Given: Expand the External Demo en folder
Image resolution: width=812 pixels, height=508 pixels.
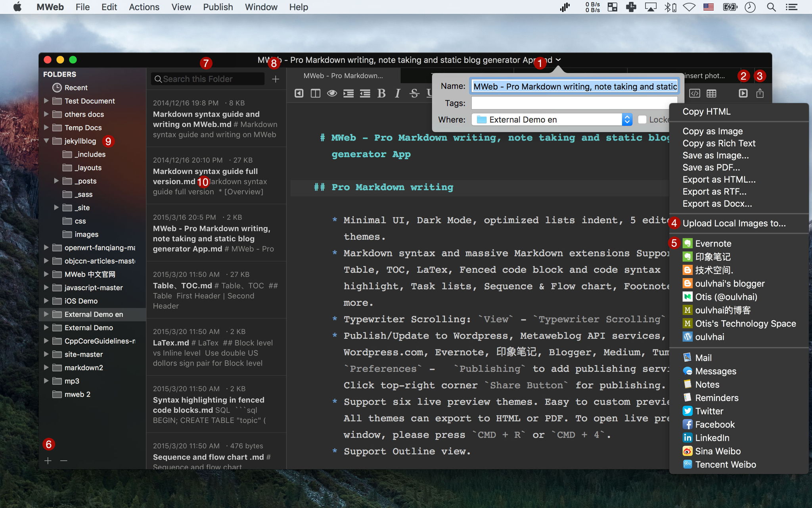Looking at the screenshot, I should click(x=46, y=314).
